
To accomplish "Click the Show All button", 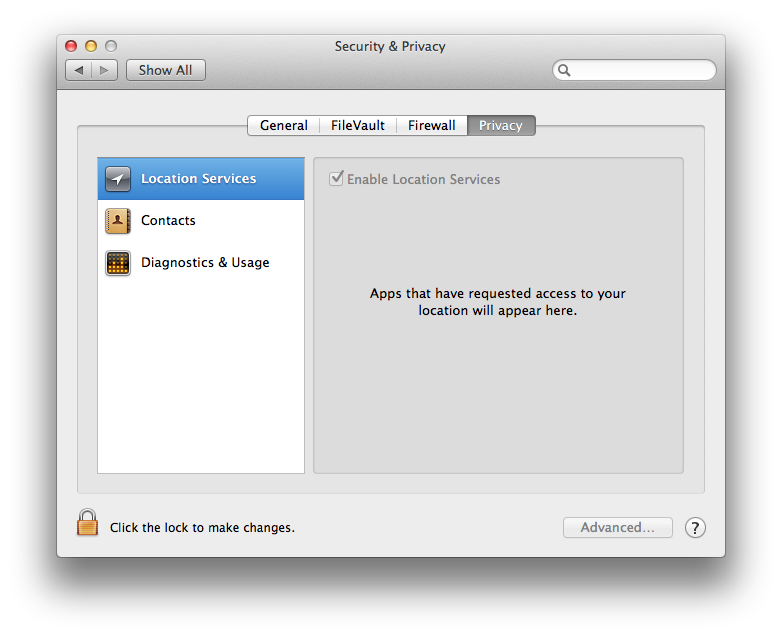I will coord(166,70).
